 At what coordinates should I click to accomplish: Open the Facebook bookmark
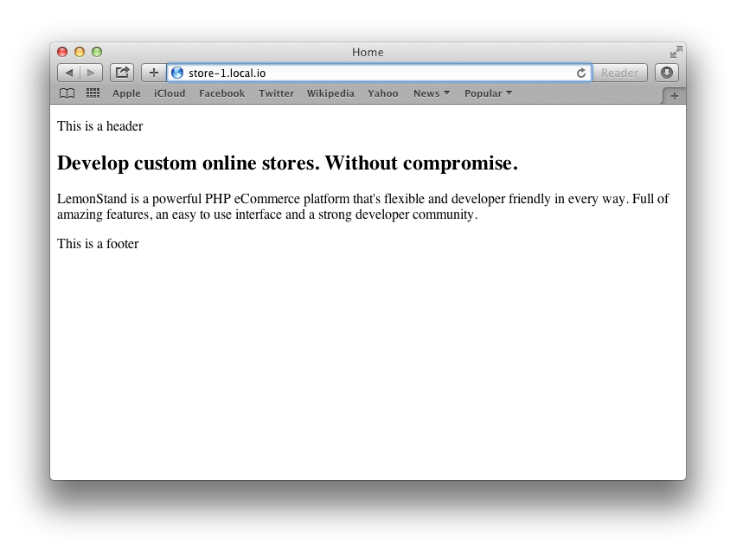221,93
